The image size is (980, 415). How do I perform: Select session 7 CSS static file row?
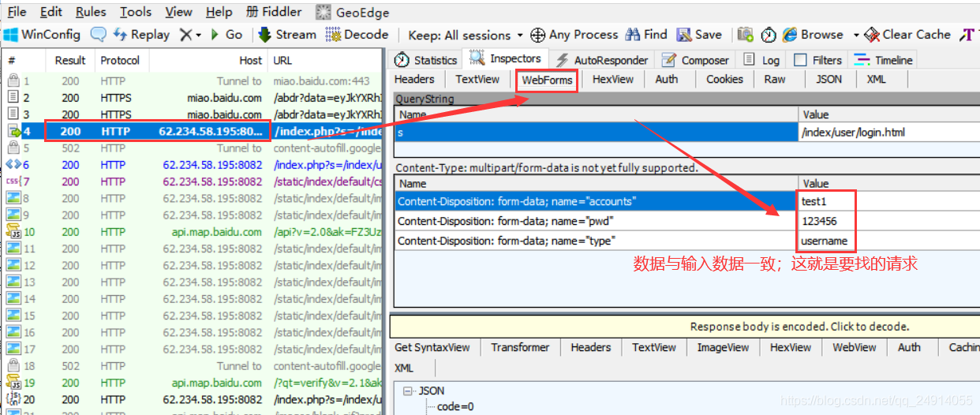tap(193, 181)
